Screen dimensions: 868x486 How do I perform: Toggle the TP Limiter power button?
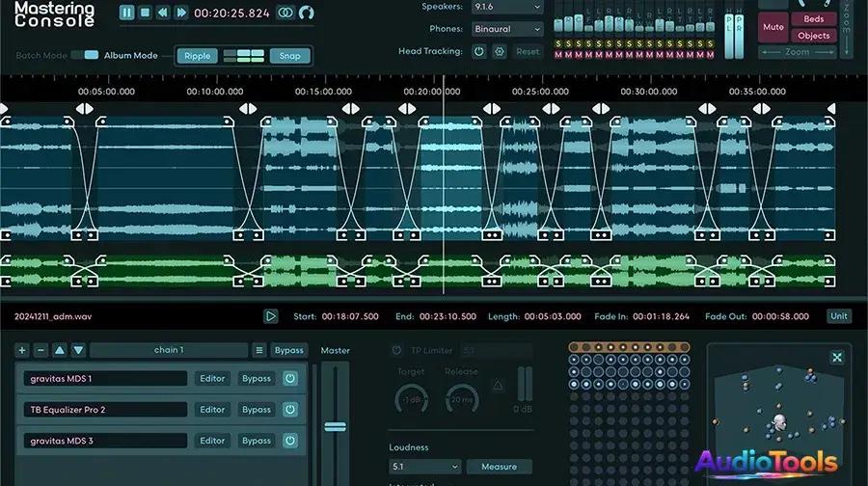click(x=396, y=350)
